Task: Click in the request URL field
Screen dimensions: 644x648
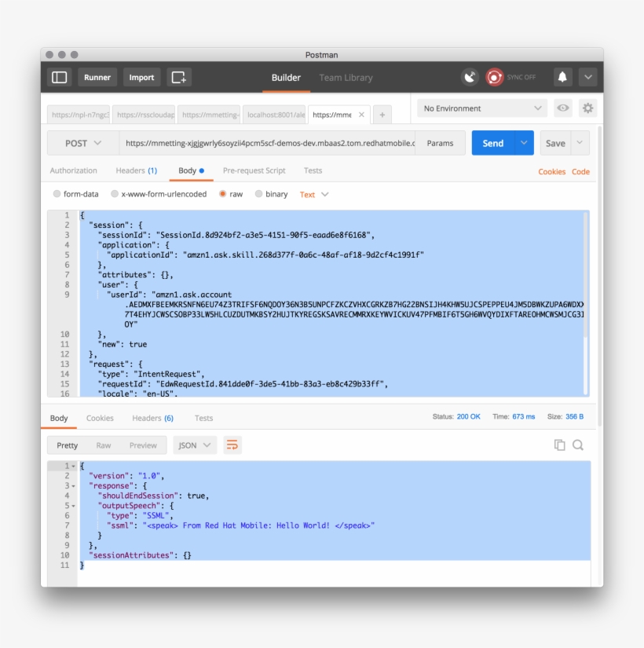Action: (x=267, y=143)
